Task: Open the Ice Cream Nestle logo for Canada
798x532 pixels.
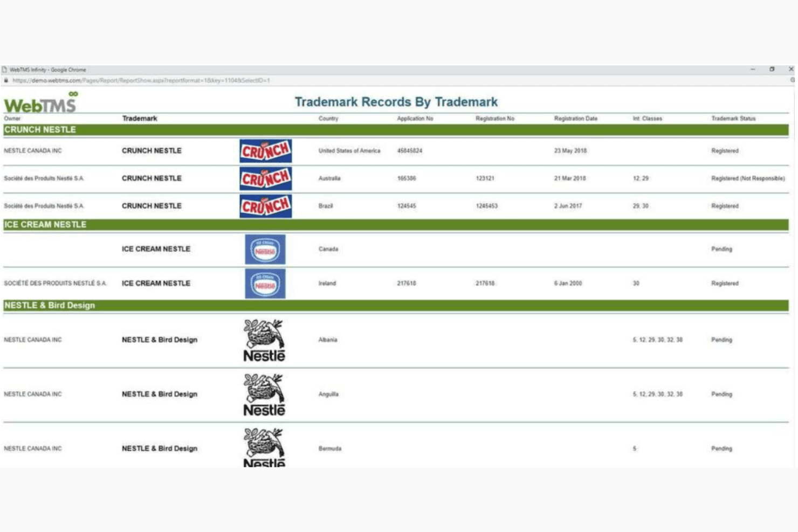Action: coord(265,249)
